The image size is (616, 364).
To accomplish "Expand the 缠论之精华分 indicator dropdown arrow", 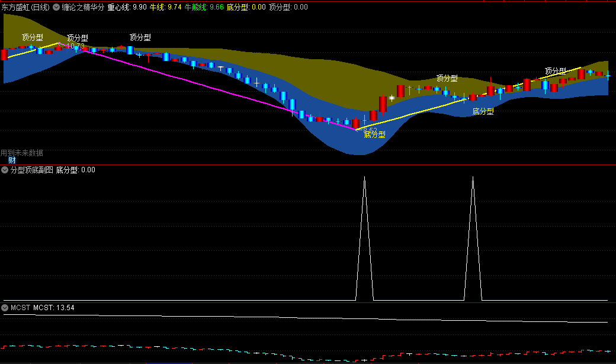I will (56, 8).
